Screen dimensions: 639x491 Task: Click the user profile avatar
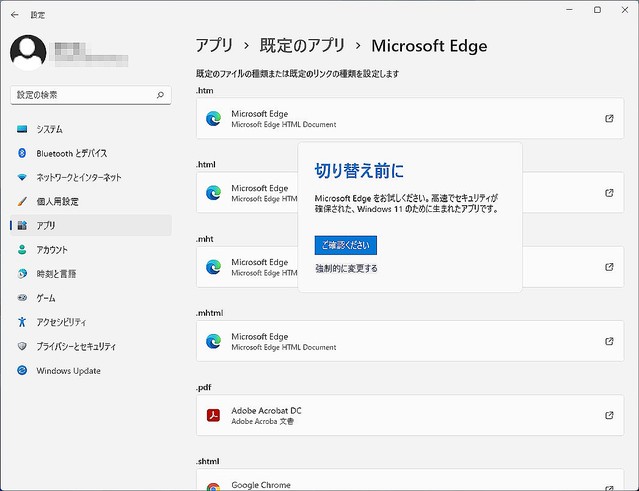(28, 53)
